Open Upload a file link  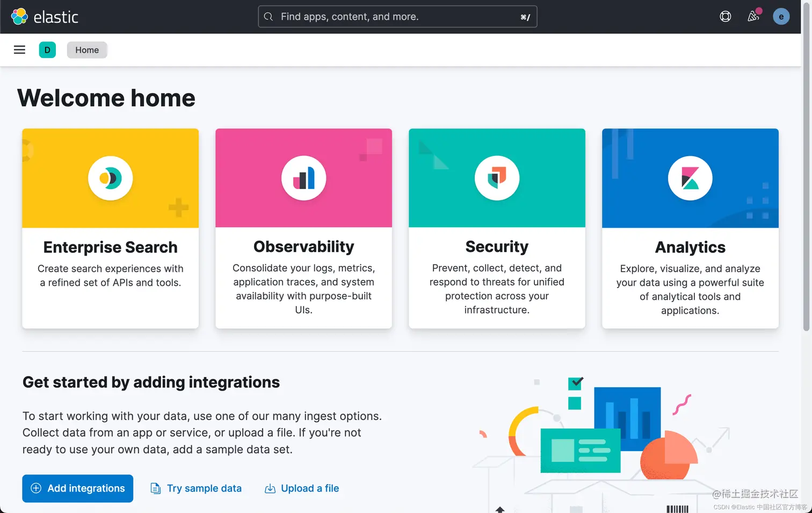tap(310, 488)
